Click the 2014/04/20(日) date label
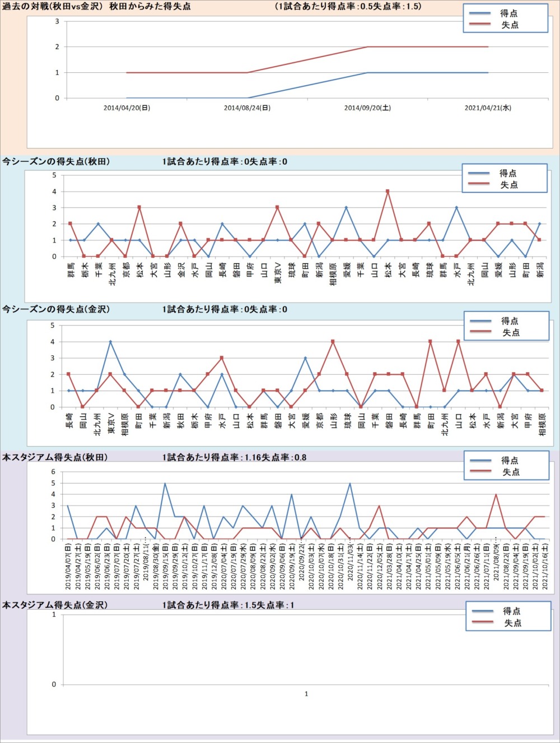The height and width of the screenshot is (743, 560). coord(127,108)
